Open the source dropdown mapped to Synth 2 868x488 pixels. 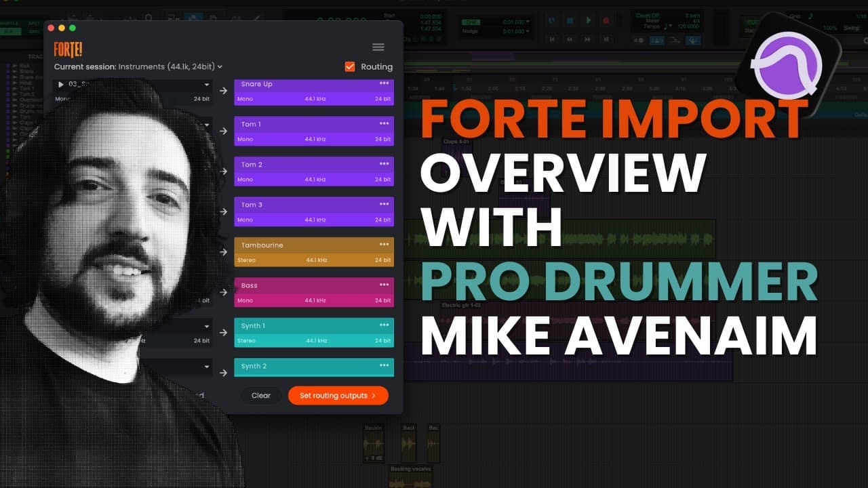coord(207,367)
